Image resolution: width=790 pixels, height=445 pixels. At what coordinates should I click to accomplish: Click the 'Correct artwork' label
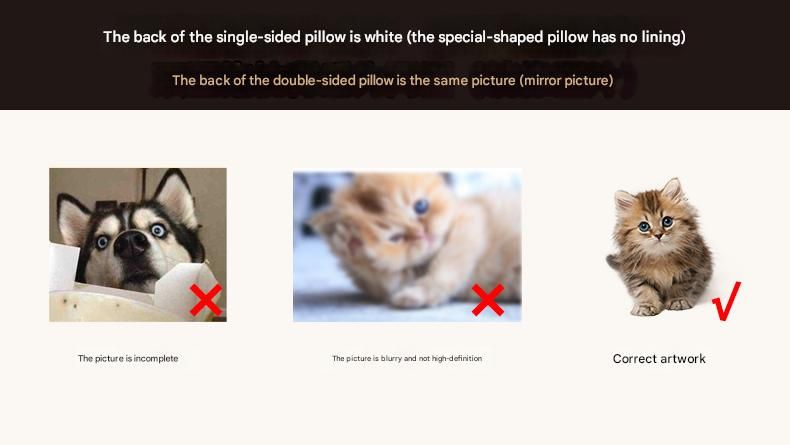pyautogui.click(x=659, y=359)
